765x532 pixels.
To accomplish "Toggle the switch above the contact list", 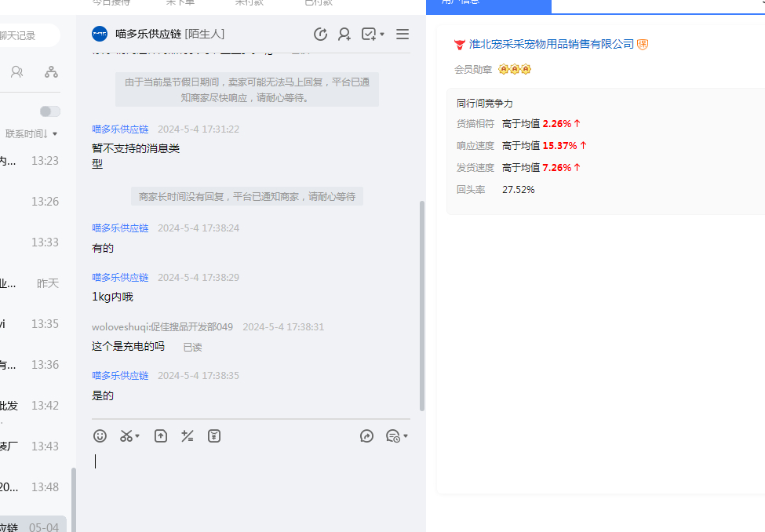I will (x=49, y=111).
